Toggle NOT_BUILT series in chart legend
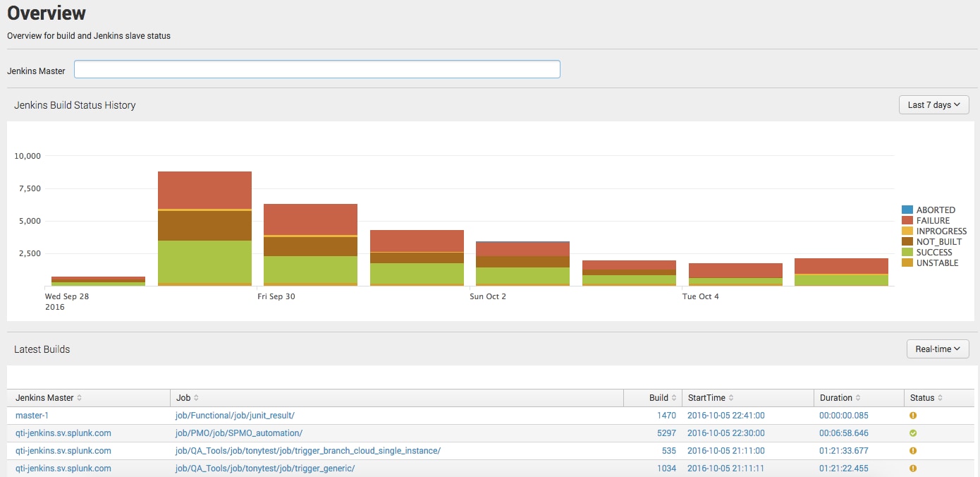This screenshot has width=980, height=477. (x=938, y=242)
